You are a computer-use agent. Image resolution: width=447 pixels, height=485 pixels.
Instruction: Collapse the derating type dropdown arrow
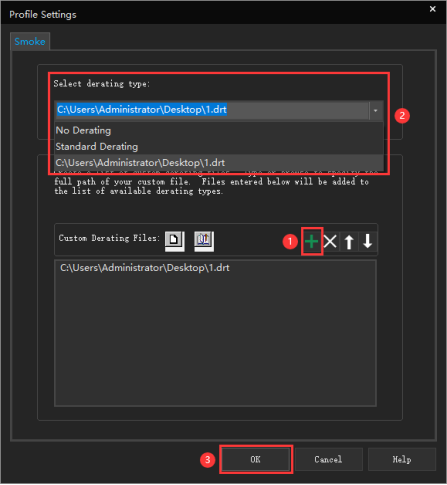pos(376,110)
